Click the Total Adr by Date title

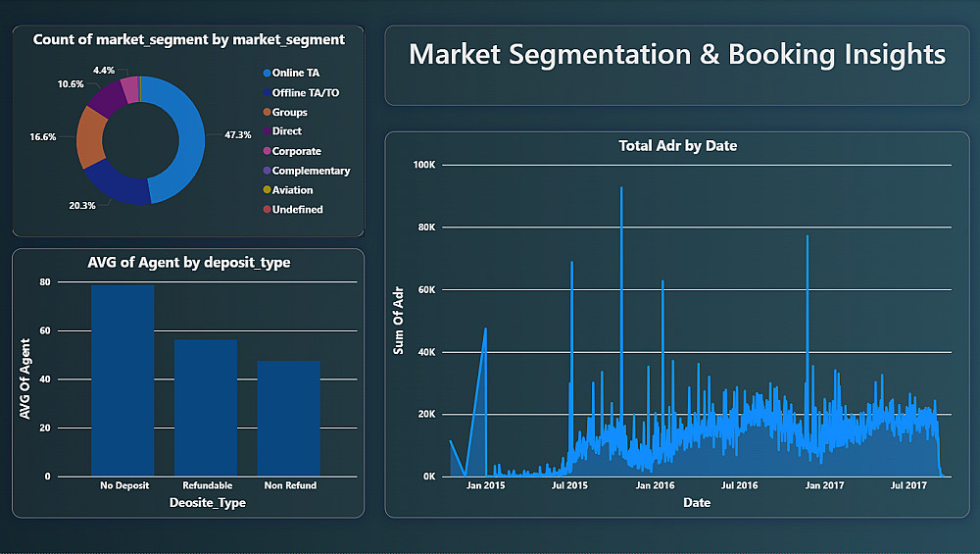click(x=677, y=146)
